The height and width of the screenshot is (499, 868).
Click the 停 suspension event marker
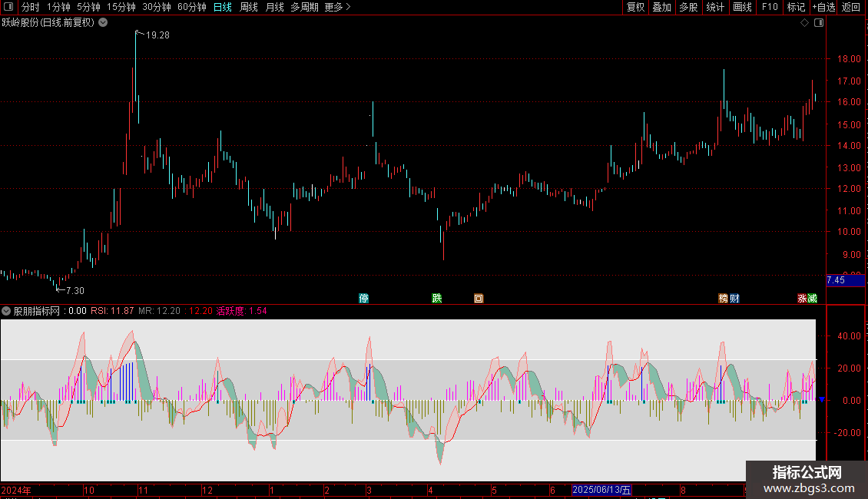[363, 298]
